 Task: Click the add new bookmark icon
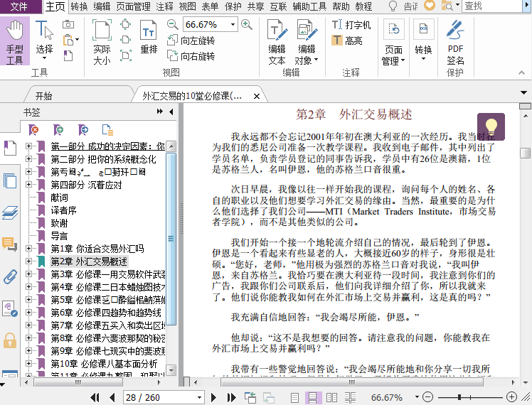[x=58, y=129]
